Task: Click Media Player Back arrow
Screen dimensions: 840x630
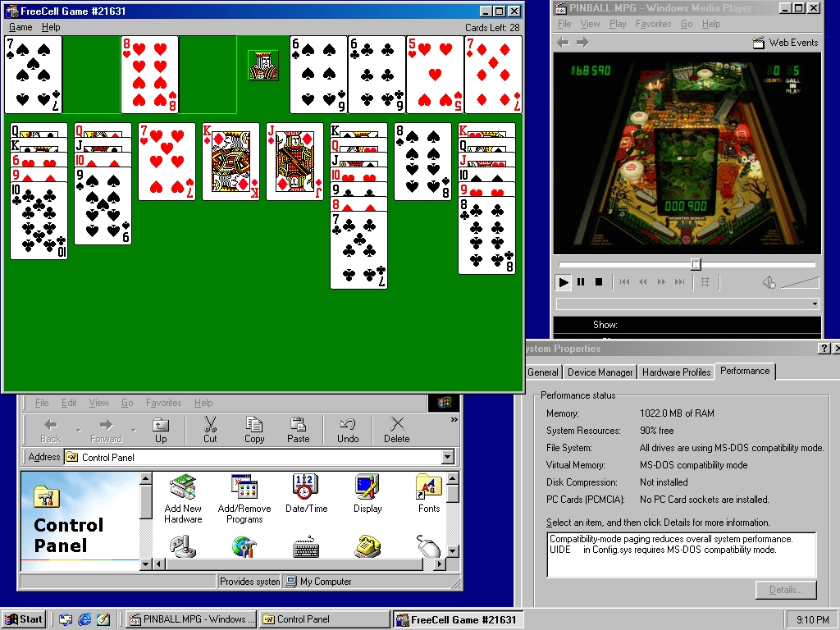Action: pos(563,43)
